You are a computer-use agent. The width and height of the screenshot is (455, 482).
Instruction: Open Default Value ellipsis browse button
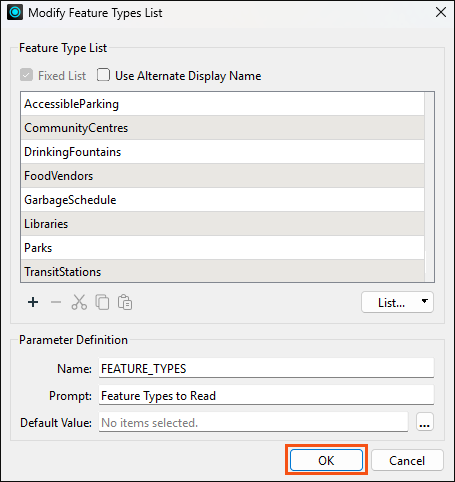point(425,422)
